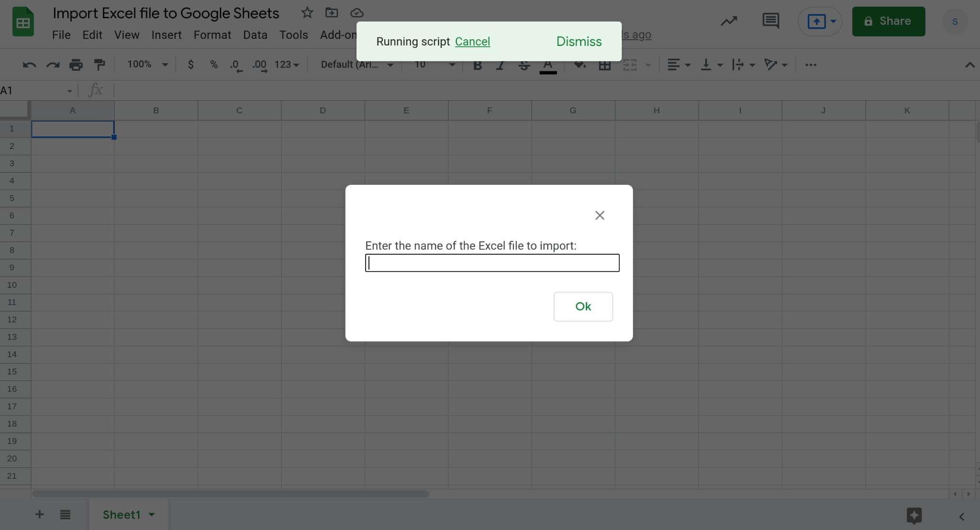Viewport: 980px width, 530px height.
Task: Open the Explore panel
Action: click(914, 516)
